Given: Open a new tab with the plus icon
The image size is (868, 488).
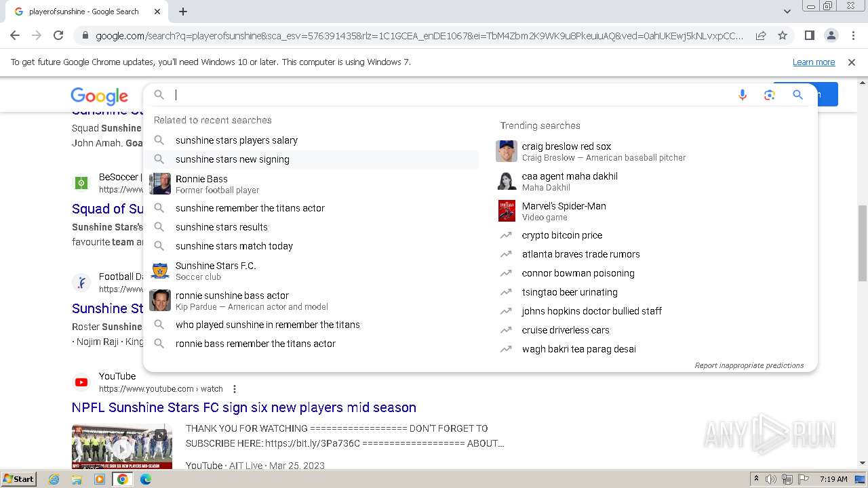Looking at the screenshot, I should [x=183, y=12].
